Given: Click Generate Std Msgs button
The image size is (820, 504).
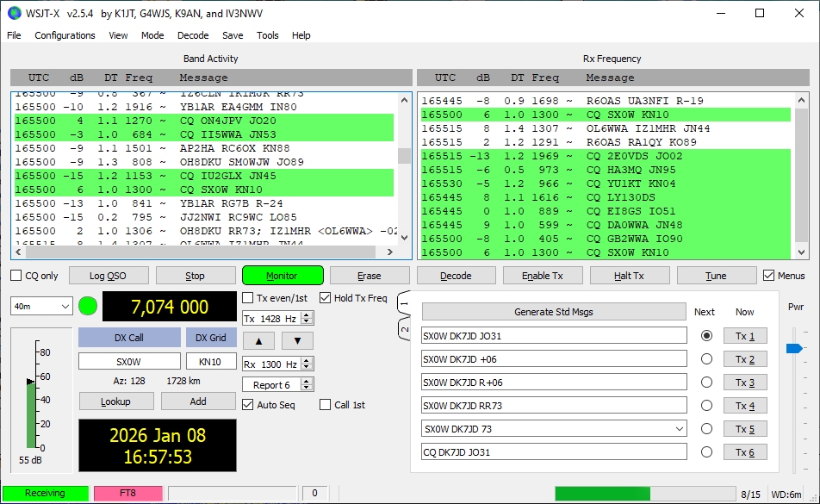Looking at the screenshot, I should pyautogui.click(x=554, y=312).
